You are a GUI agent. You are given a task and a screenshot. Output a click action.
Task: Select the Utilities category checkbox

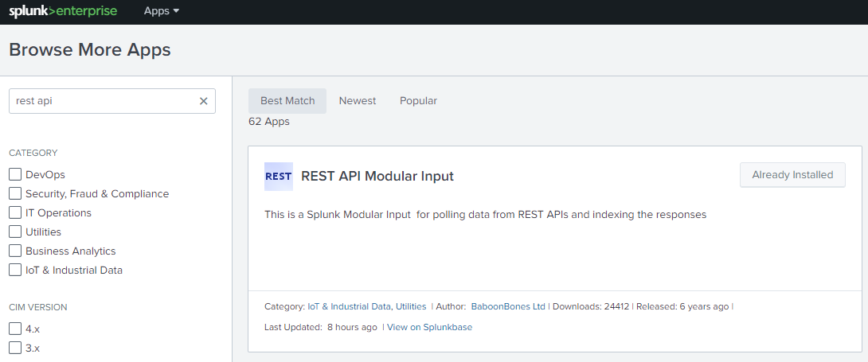15,232
